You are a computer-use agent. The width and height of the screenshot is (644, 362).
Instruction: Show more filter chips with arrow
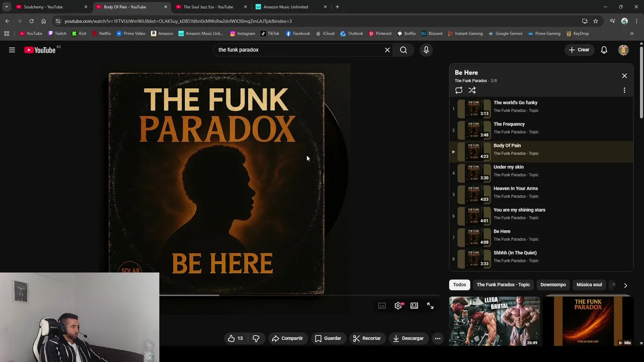(x=625, y=285)
